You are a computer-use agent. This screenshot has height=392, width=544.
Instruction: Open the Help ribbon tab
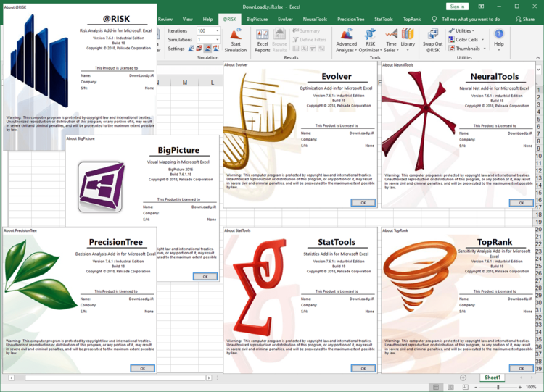pyautogui.click(x=207, y=20)
